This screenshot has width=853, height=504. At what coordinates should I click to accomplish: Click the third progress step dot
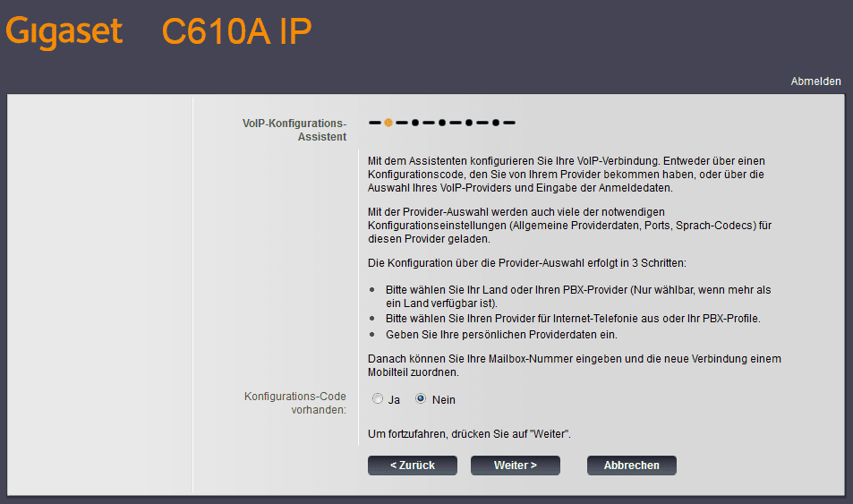442,123
